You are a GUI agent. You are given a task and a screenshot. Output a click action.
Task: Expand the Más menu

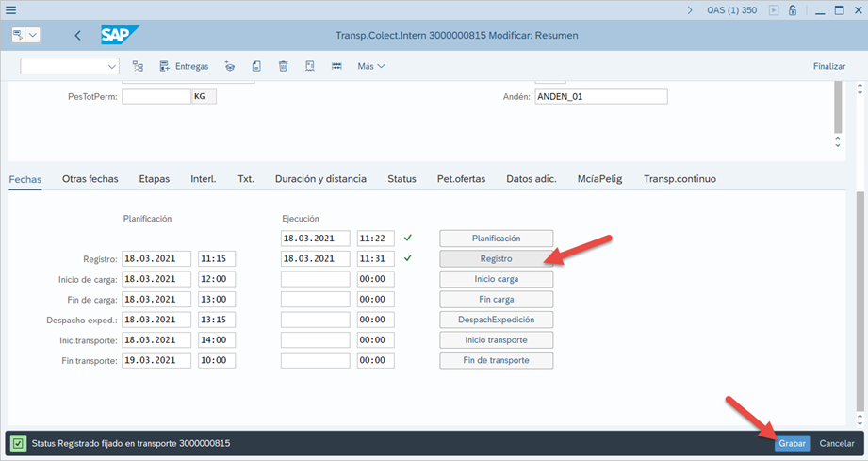371,66
